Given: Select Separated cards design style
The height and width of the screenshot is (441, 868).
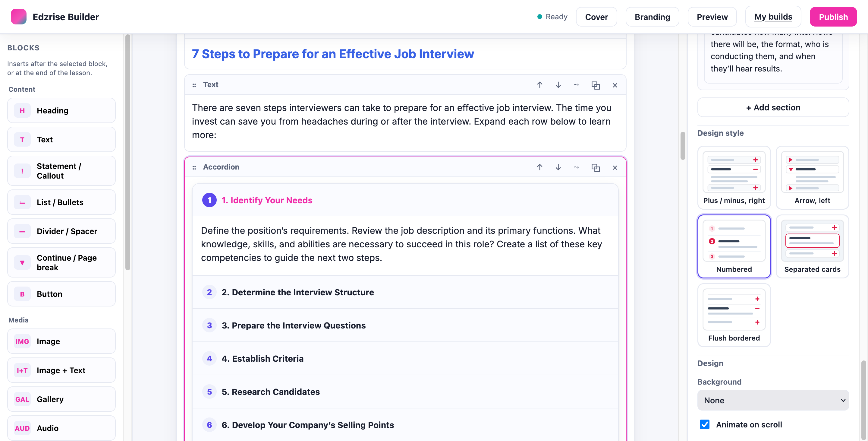Looking at the screenshot, I should 812,246.
